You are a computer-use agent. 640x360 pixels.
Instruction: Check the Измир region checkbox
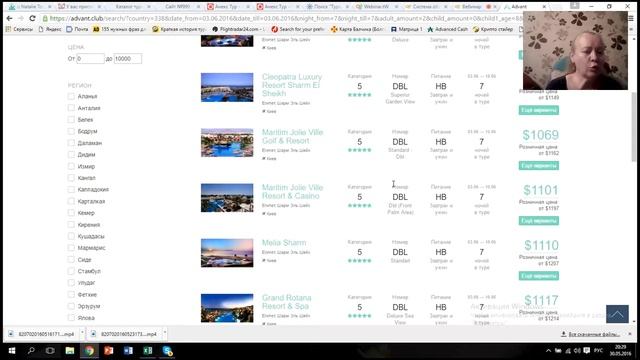tap(71, 166)
